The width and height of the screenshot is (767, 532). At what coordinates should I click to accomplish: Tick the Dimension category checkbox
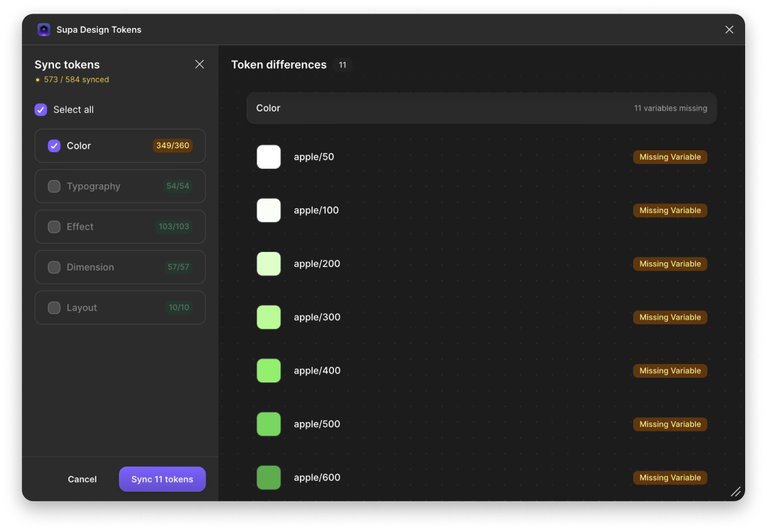[54, 267]
